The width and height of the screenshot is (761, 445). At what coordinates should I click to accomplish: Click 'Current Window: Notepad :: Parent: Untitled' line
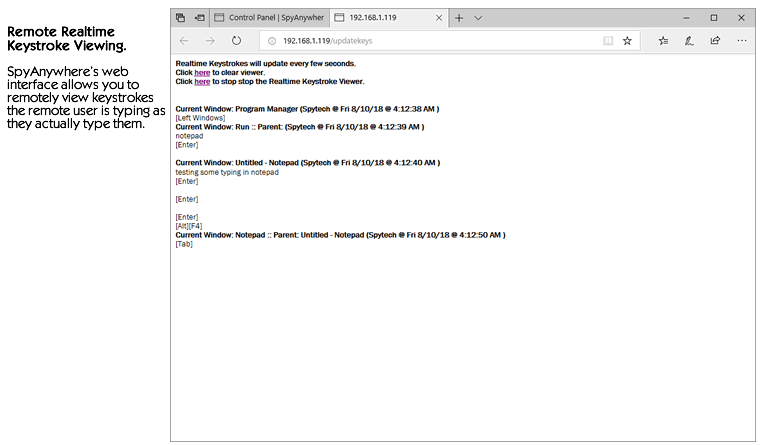coord(340,235)
